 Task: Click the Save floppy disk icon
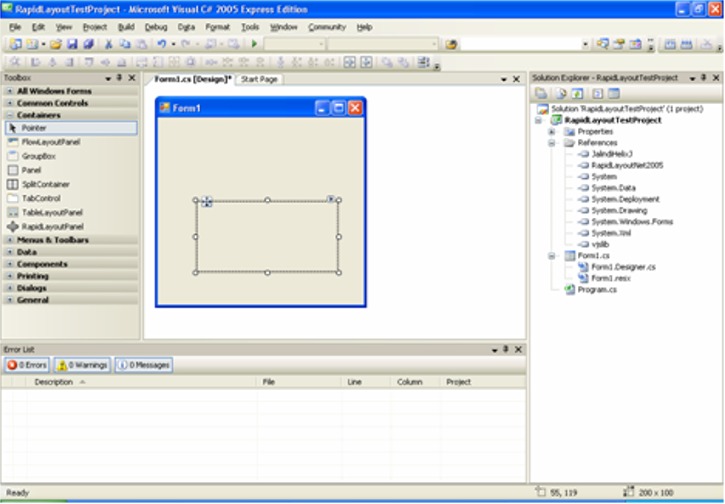coord(72,44)
